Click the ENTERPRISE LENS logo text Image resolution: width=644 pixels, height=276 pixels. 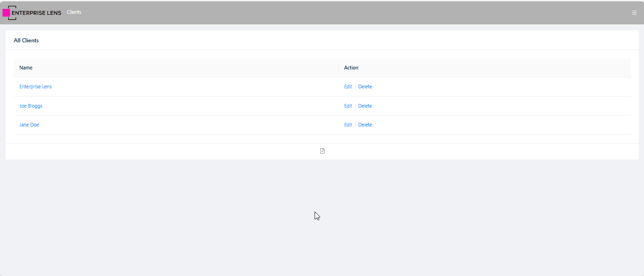[x=36, y=13]
